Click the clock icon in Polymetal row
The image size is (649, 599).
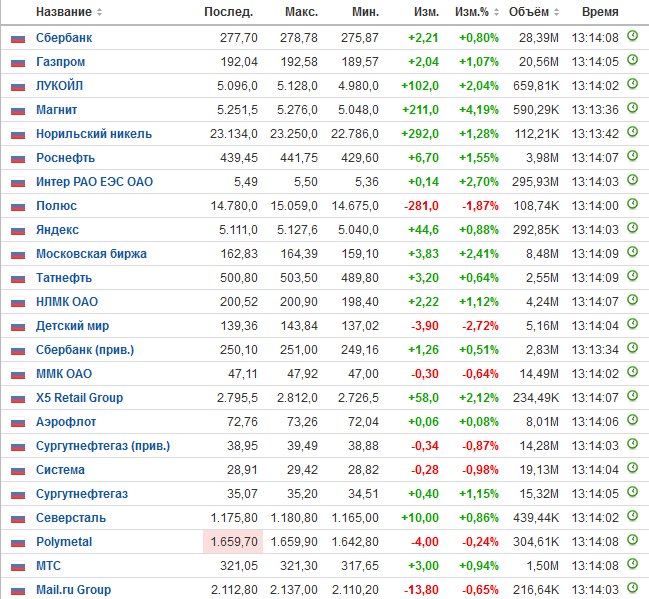pos(632,540)
